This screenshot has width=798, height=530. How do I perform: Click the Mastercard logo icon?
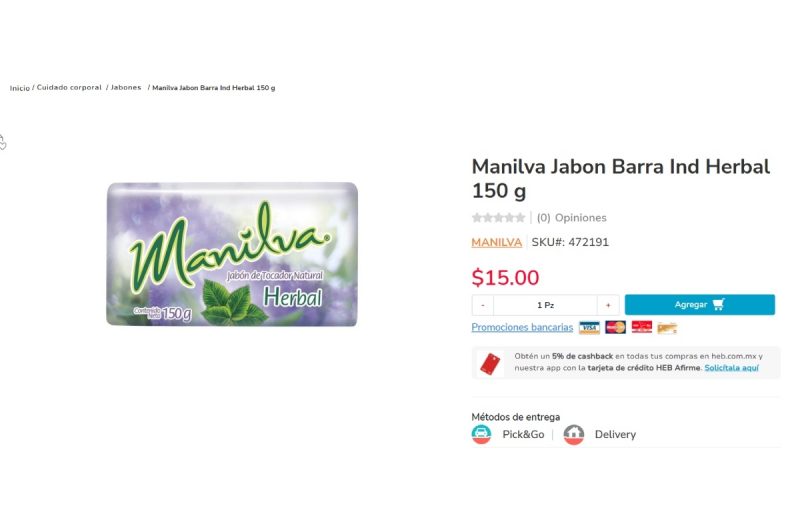click(615, 327)
